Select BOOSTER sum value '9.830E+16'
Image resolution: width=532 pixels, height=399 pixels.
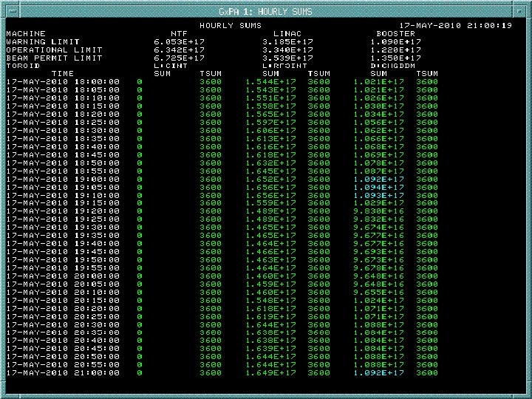[378, 211]
